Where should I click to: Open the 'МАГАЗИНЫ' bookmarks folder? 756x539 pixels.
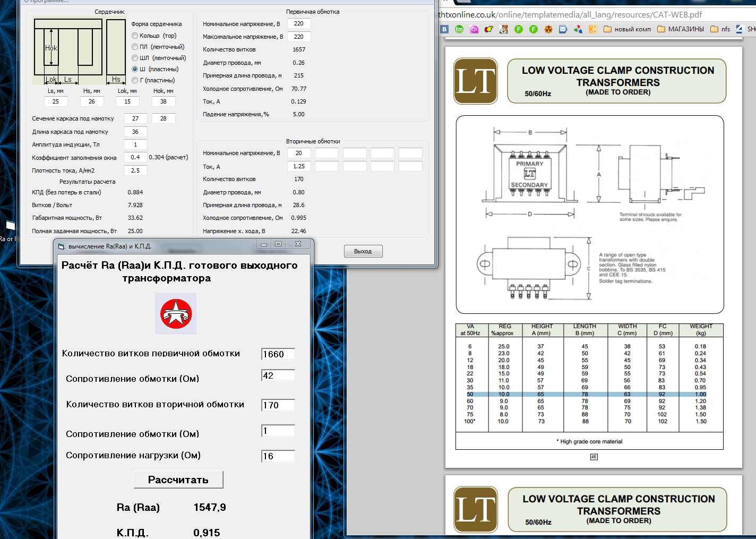(x=681, y=29)
